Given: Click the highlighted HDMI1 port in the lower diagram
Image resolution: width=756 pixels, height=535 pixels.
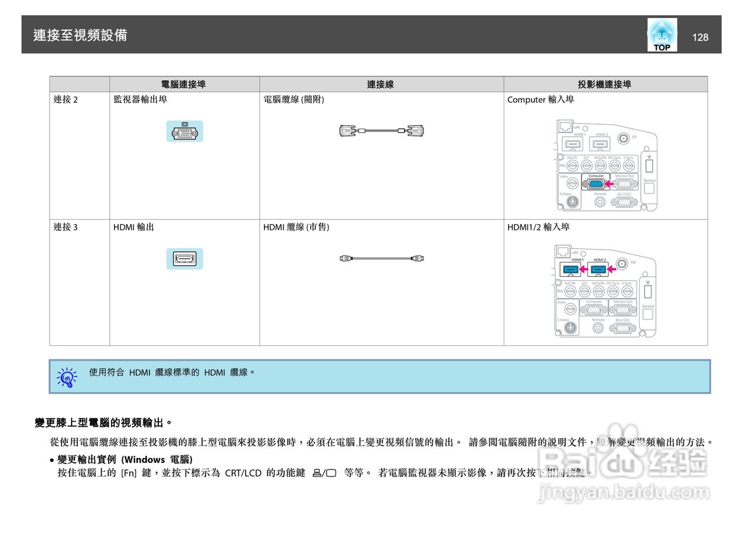Looking at the screenshot, I should (x=571, y=270).
